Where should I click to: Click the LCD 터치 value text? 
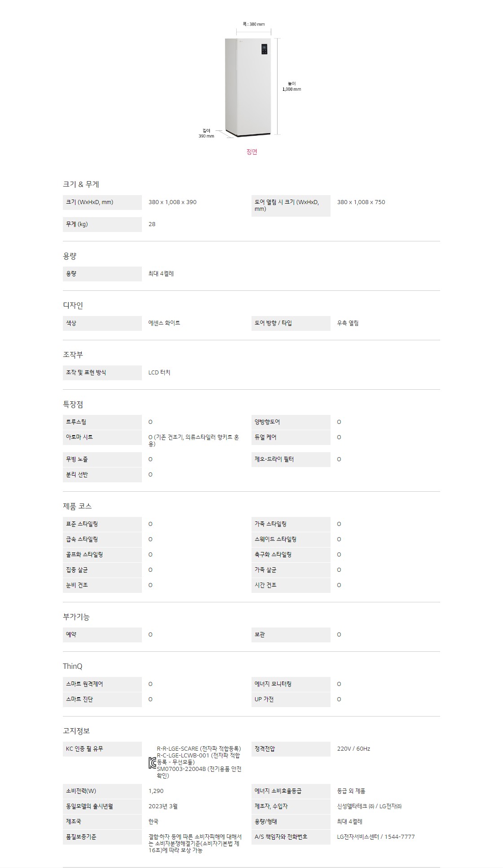[x=159, y=373]
